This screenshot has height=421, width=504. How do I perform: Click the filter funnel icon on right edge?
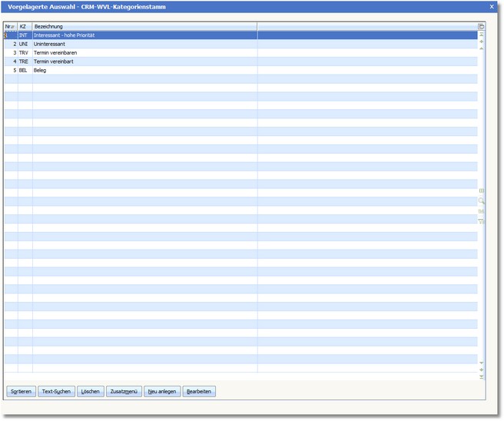point(482,221)
